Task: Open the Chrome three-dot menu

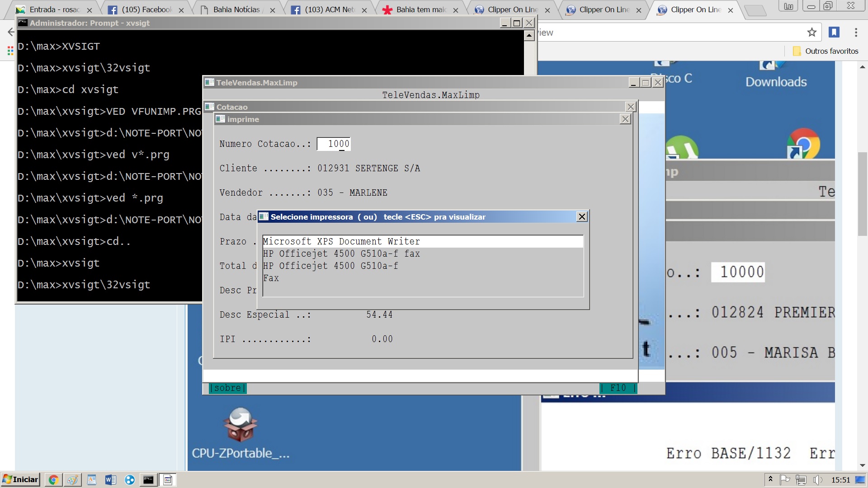Action: (856, 32)
